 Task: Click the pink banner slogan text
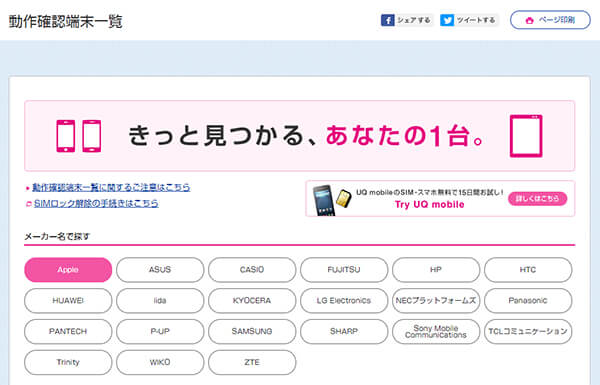306,136
